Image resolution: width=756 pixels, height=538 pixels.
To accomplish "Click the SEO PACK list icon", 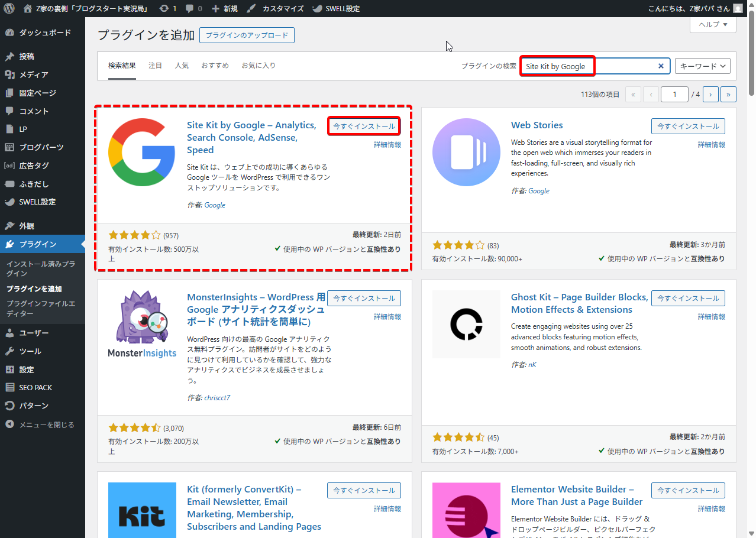I will tap(9, 388).
